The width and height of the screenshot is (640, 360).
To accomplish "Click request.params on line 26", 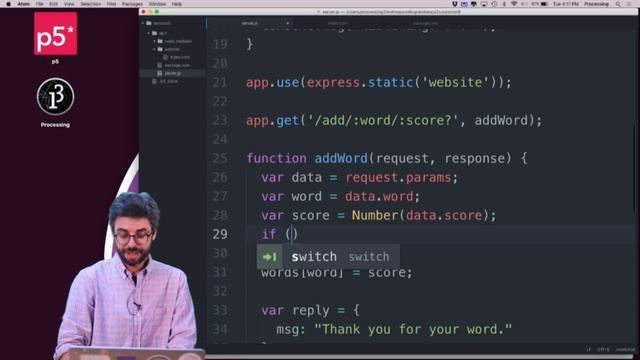I will [398, 178].
